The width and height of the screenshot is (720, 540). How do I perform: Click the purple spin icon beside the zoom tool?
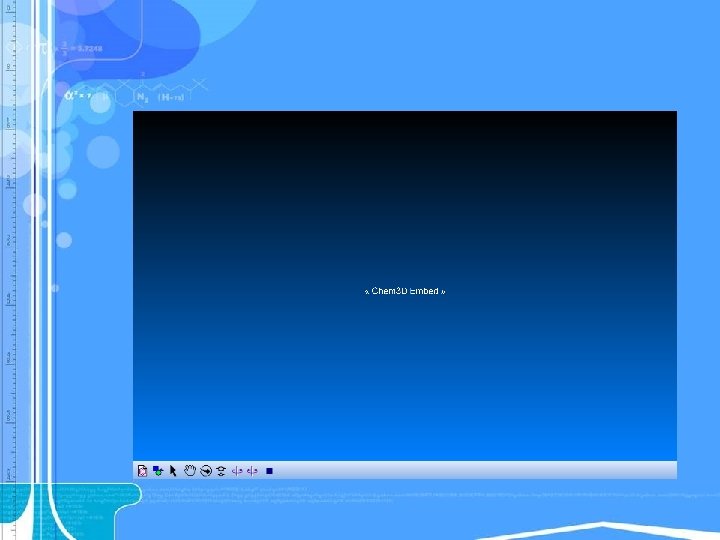[237, 471]
